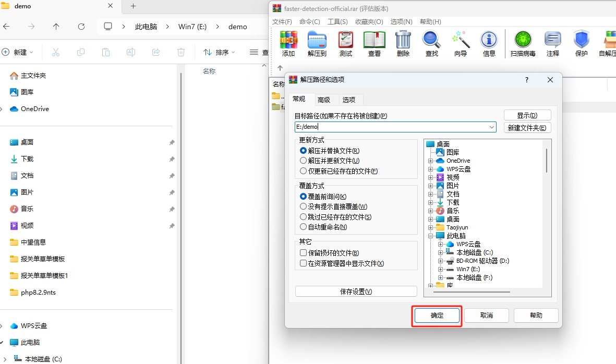Expand the 本地磁盘 (C:) node in folder tree

click(x=440, y=252)
